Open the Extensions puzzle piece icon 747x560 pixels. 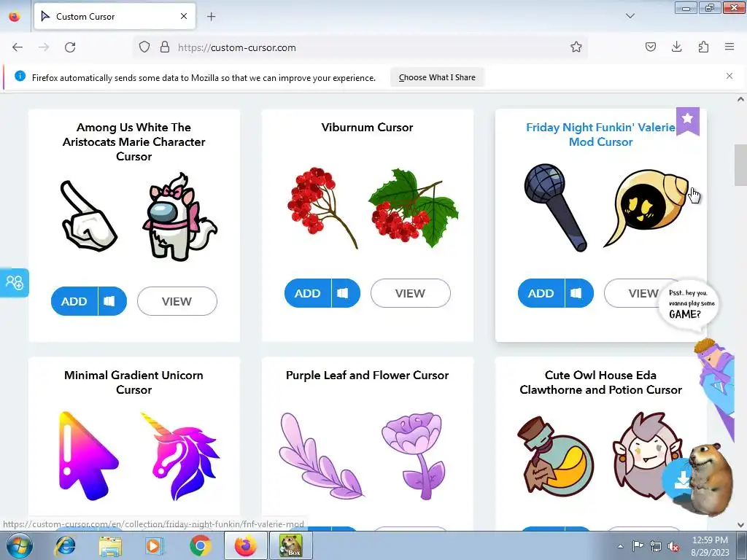click(x=703, y=47)
